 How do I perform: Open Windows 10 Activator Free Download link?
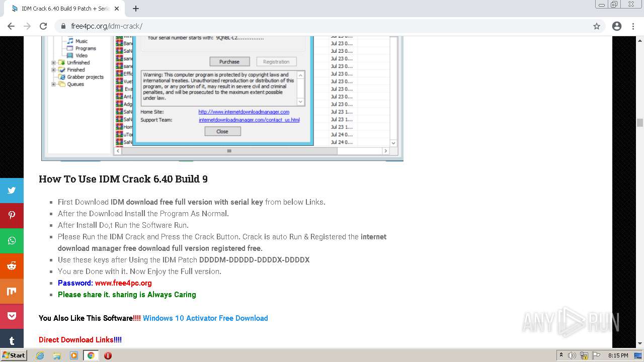tap(205, 318)
